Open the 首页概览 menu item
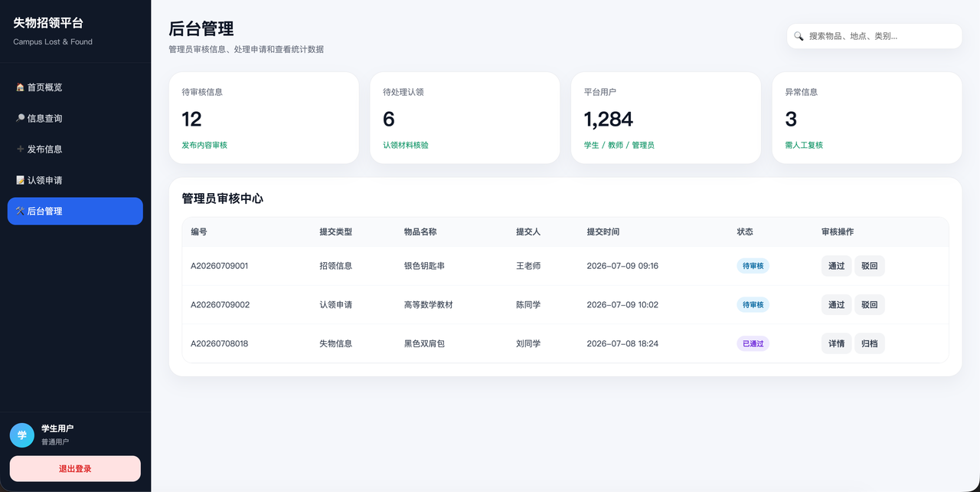Viewport: 980px width, 492px height. [x=75, y=87]
